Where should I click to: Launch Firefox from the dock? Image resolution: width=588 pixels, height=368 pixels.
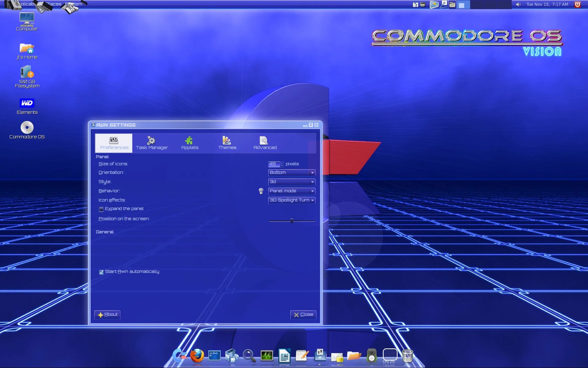[197, 356]
